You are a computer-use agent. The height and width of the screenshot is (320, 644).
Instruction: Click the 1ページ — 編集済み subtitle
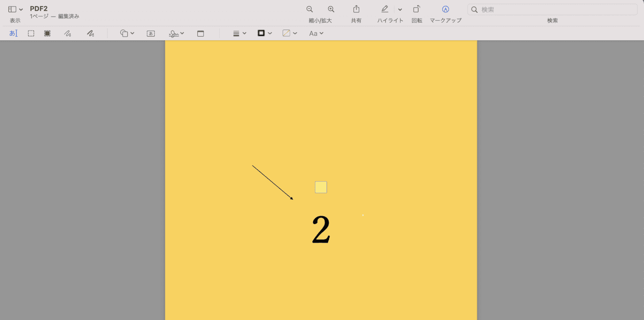tap(54, 16)
